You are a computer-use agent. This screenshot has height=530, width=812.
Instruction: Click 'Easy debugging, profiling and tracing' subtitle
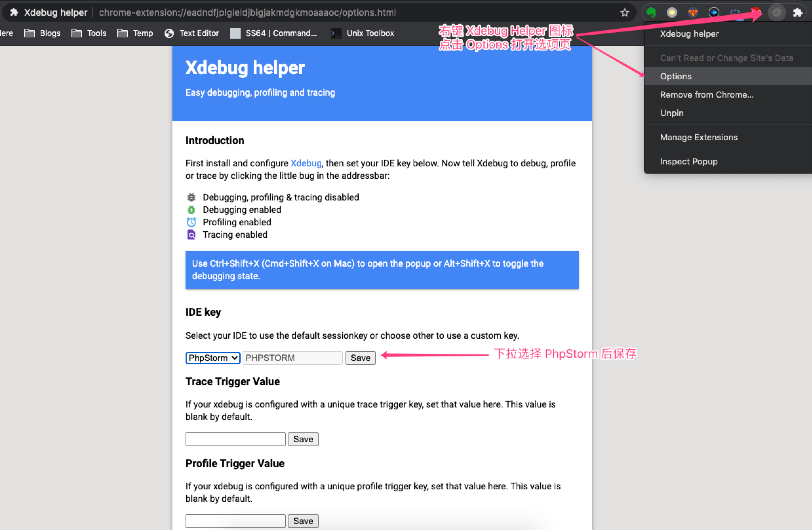(x=260, y=93)
